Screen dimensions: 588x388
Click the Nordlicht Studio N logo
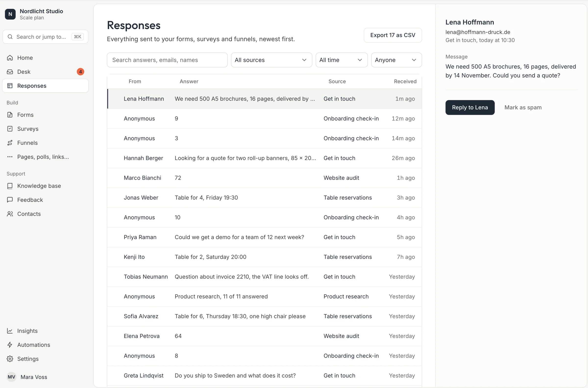(x=10, y=14)
